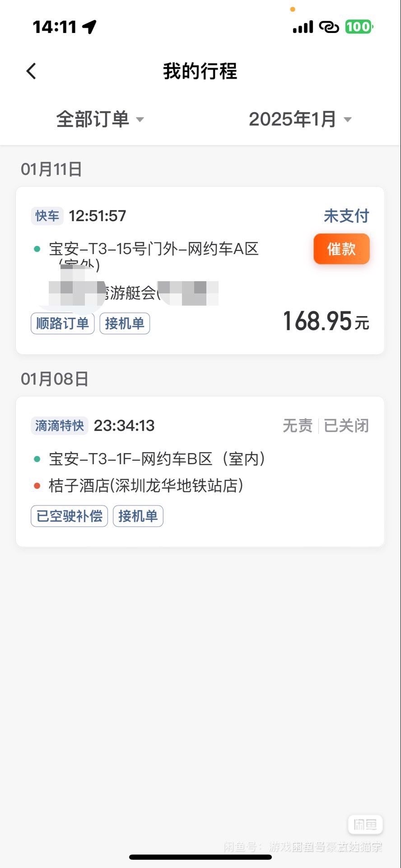This screenshot has width=401, height=868.
Task: Tap the Xianyu watermark logo
Action: [x=365, y=825]
